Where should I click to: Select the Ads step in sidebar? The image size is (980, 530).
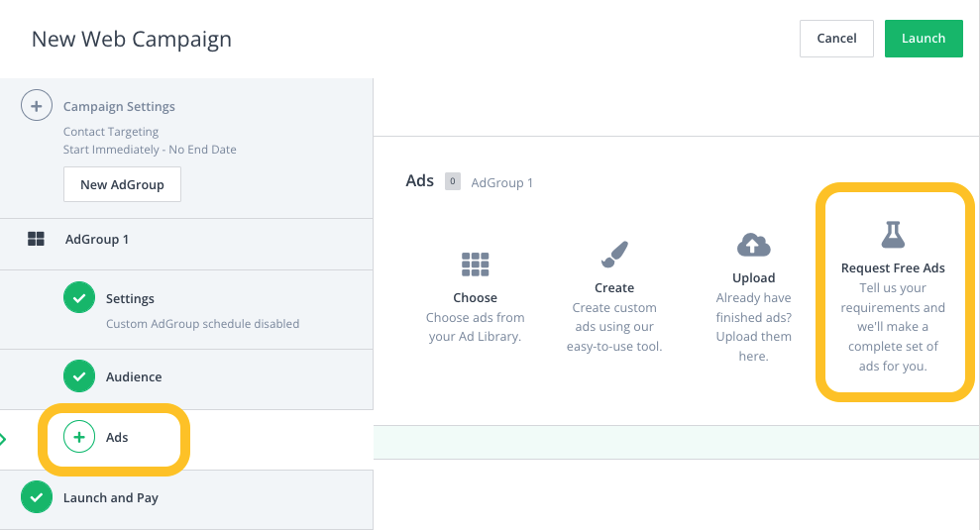coord(117,438)
